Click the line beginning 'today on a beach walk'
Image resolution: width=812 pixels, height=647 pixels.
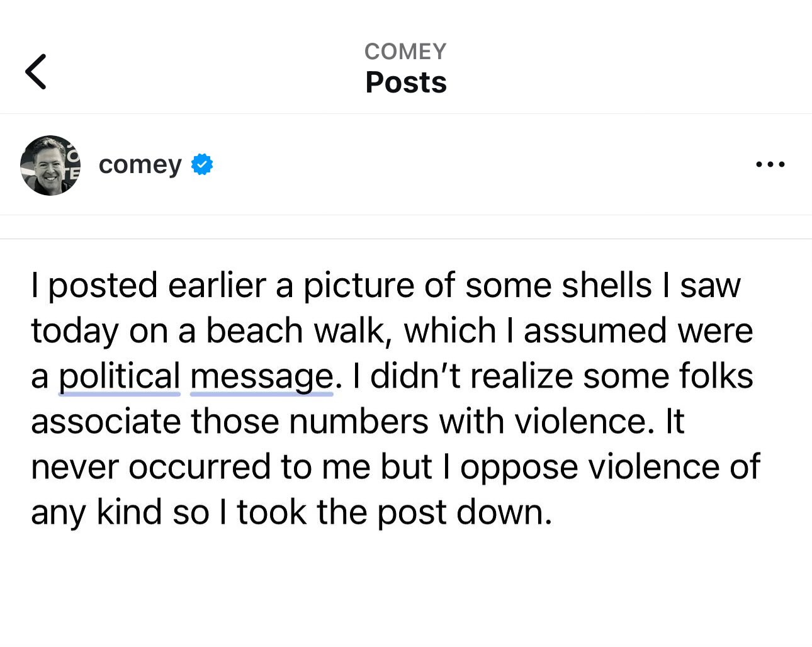click(x=392, y=331)
